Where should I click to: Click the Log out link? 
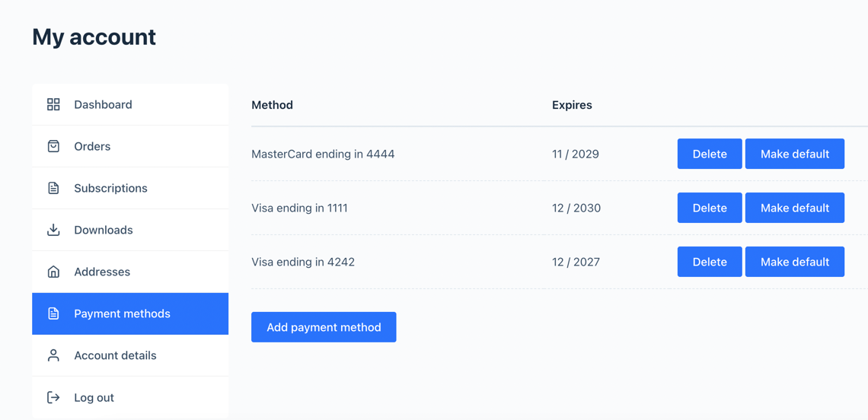click(x=94, y=397)
